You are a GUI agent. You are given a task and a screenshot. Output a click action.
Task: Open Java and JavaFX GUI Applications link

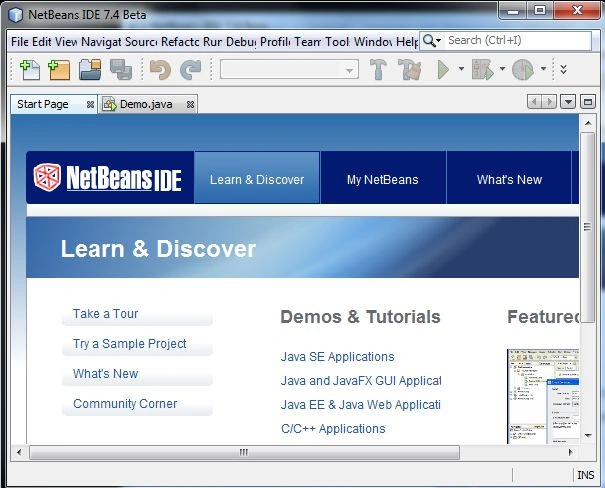(361, 381)
